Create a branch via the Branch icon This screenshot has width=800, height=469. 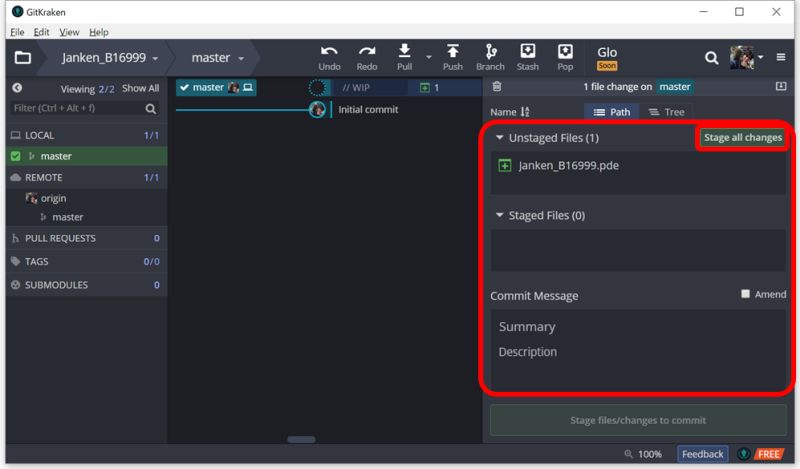point(491,57)
